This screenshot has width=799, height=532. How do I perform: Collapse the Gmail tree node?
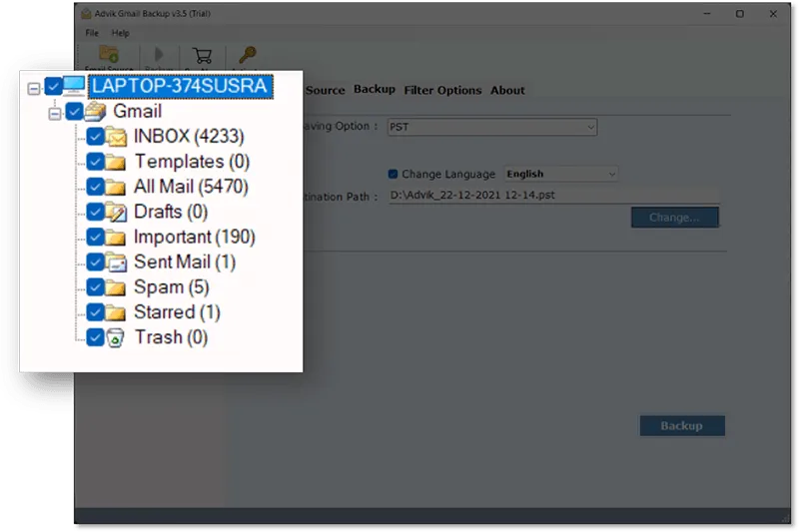tap(55, 114)
